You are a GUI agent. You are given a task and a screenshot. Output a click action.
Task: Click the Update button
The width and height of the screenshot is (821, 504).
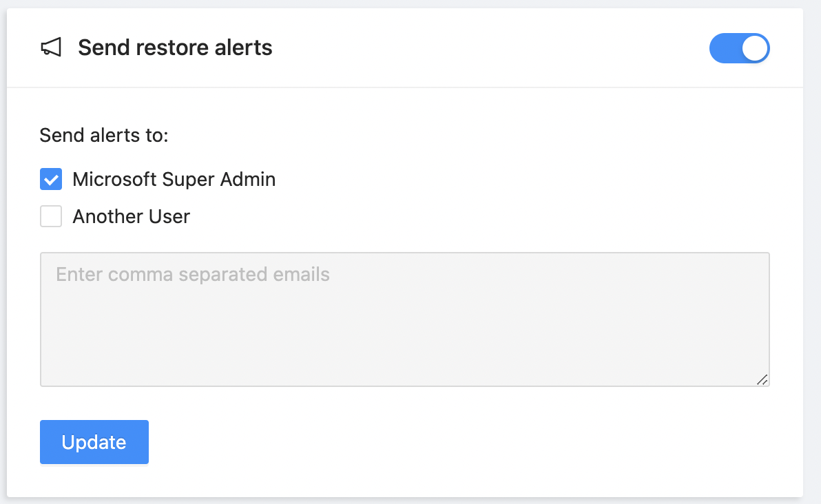tap(94, 442)
